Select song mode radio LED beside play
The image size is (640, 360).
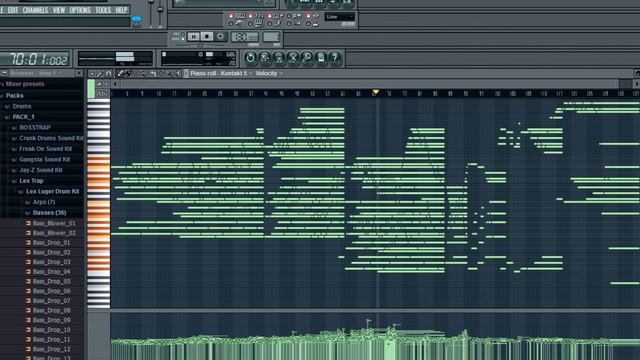coord(183,39)
